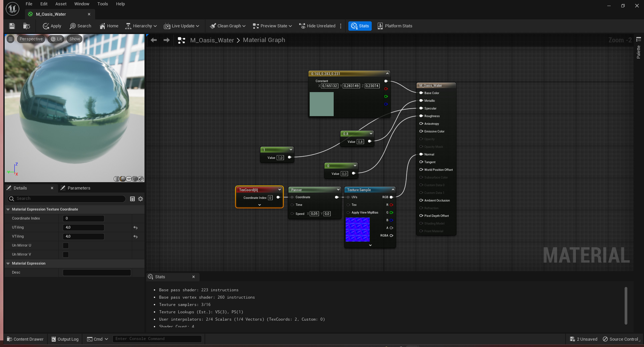This screenshot has width=644, height=347.
Task: Switch preview mesh to cylinder
Action: tap(116, 179)
